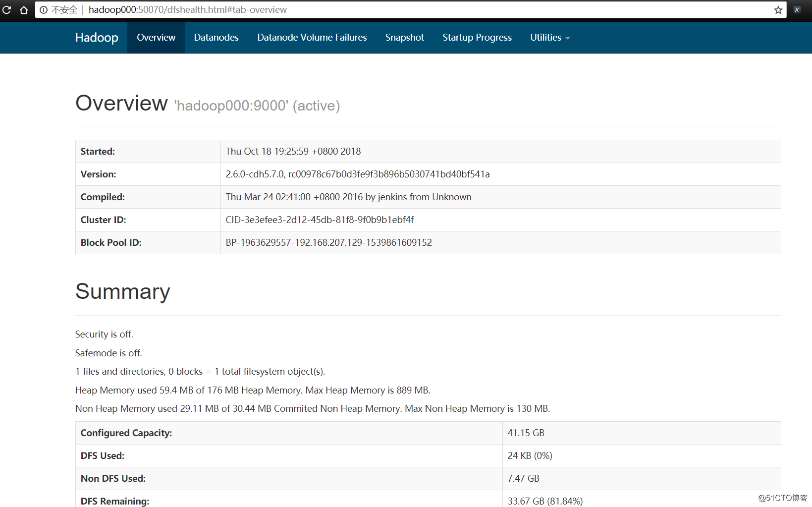Select the compiled date by jenkins value

(x=348, y=197)
